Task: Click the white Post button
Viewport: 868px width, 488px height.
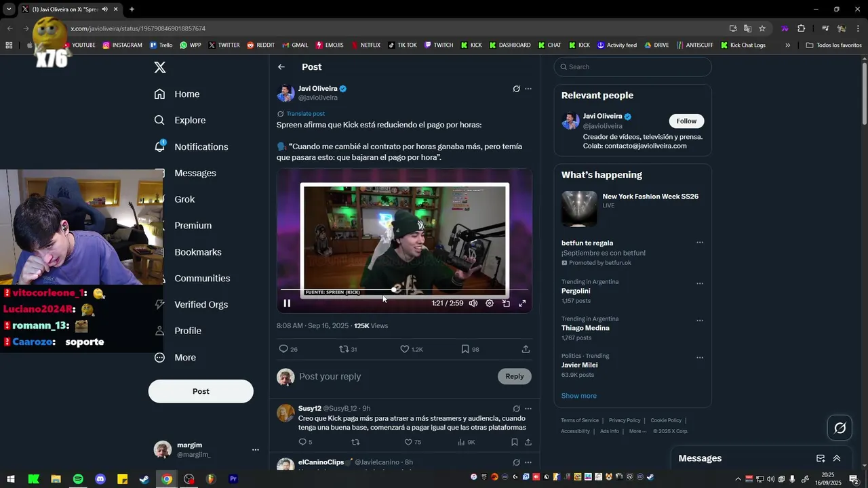Action: point(201,391)
